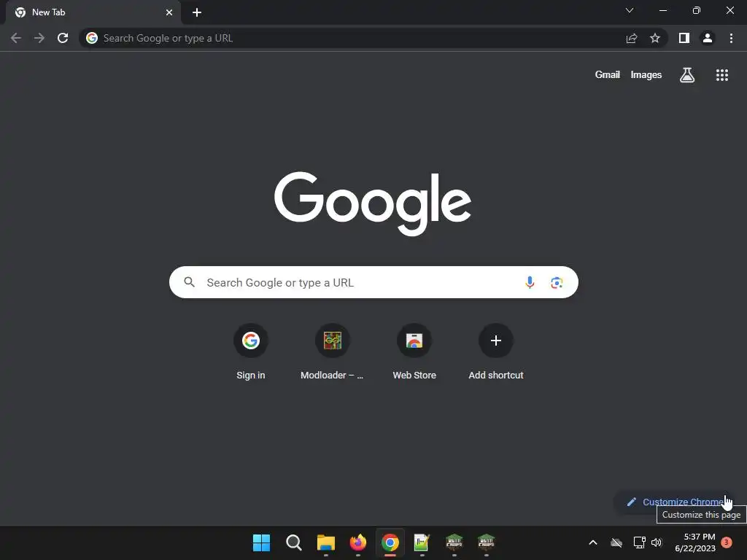
Task: Bookmark this tab with the star icon
Action: point(655,38)
